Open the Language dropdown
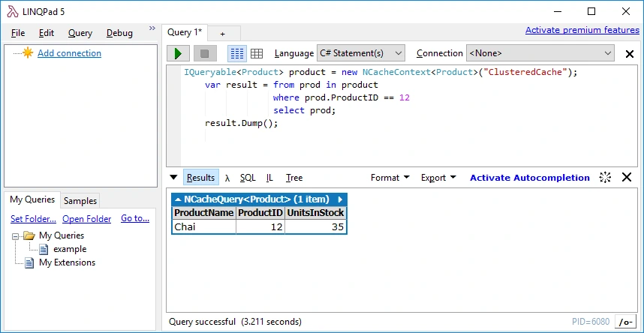This screenshot has width=644, height=333. coord(360,53)
